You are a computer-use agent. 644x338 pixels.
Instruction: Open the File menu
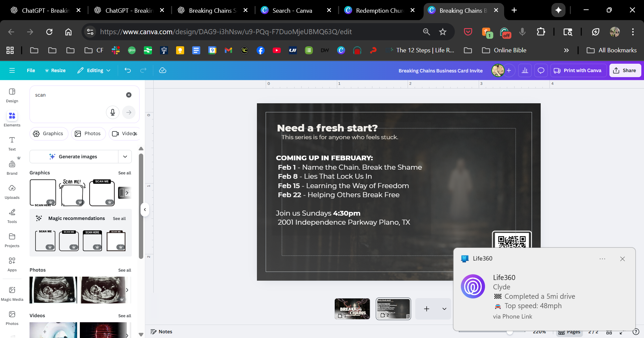[x=31, y=70]
